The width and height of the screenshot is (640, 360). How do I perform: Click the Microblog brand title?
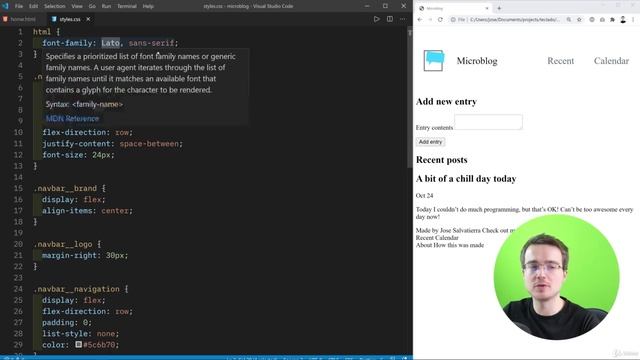tap(477, 61)
